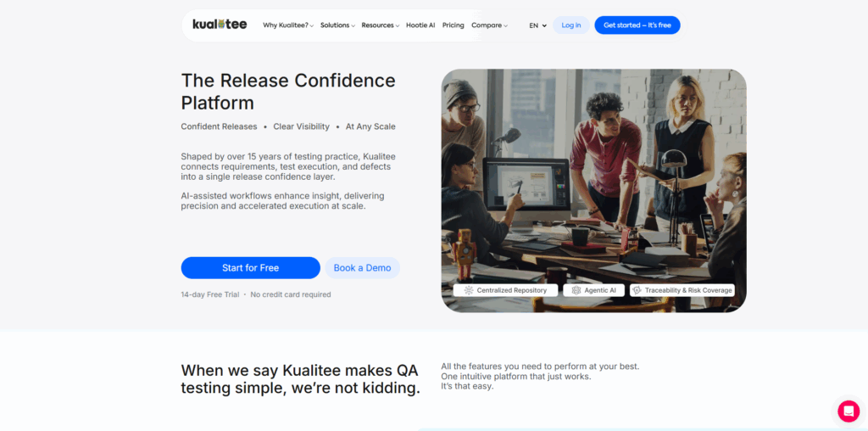Open the chat widget icon
This screenshot has height=431, width=868.
click(x=848, y=411)
